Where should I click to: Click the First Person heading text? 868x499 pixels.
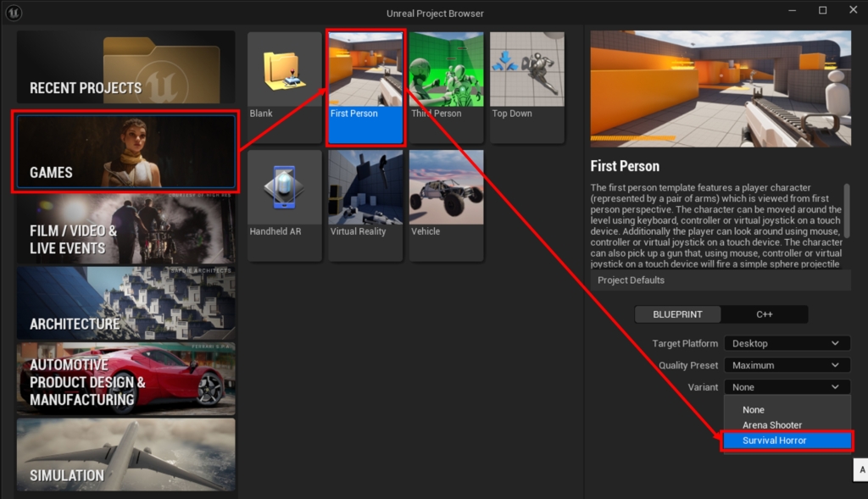coord(625,166)
